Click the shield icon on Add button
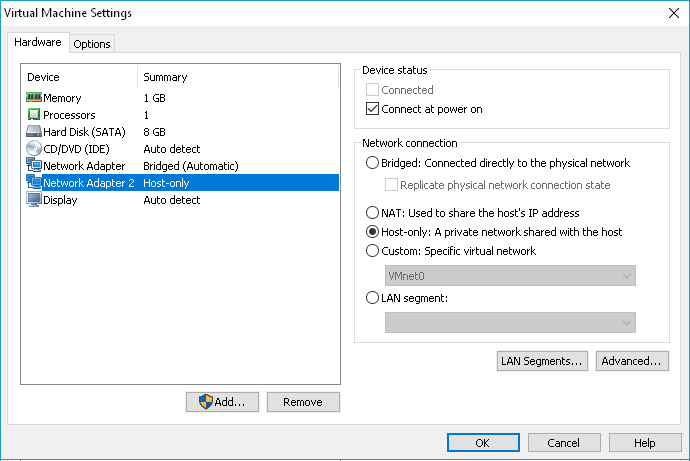The height and width of the screenshot is (461, 690). point(205,402)
